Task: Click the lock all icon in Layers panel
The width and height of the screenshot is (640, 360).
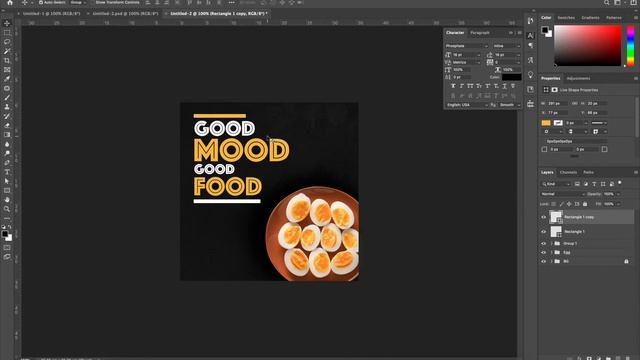Action: point(585,204)
